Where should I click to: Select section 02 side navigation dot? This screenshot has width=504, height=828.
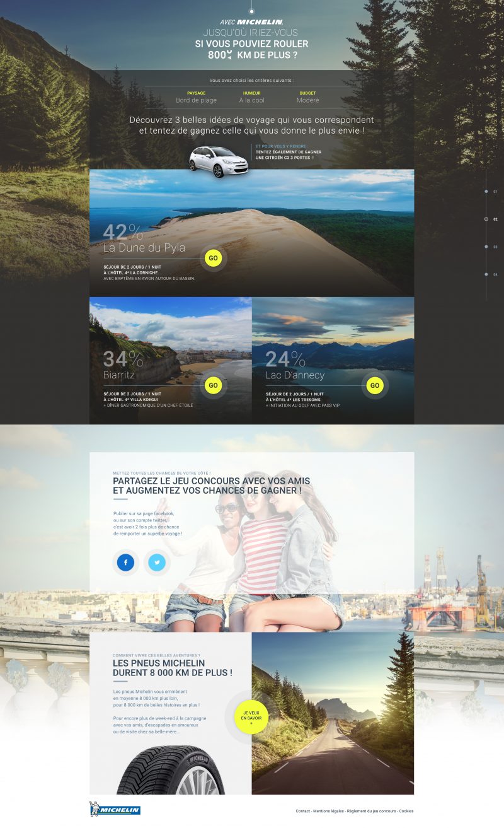486,219
